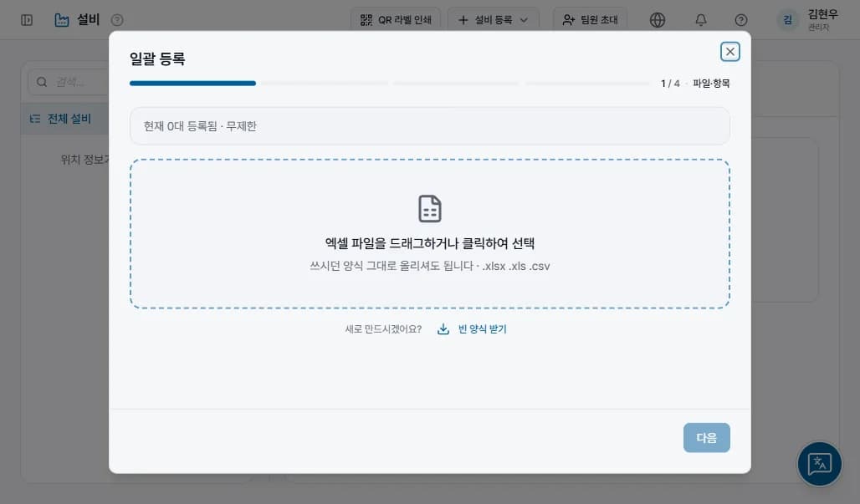Click the list icon beside 전체 설비
This screenshot has width=860, height=504.
point(35,119)
